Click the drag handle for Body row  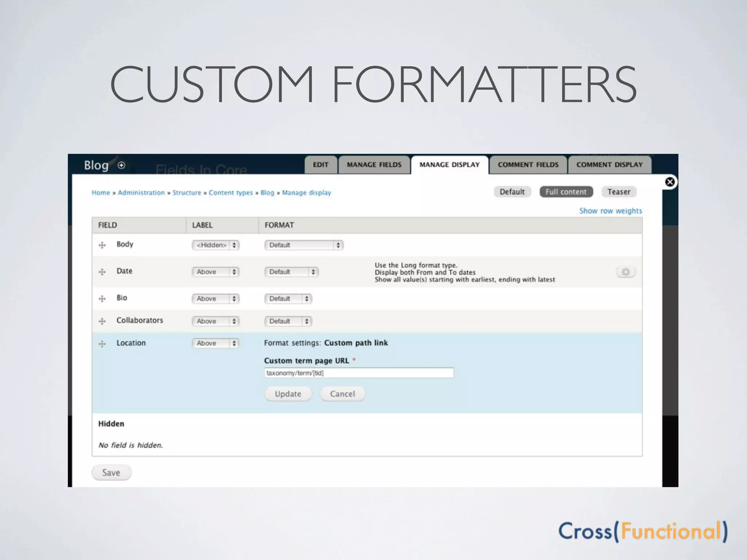coord(102,245)
